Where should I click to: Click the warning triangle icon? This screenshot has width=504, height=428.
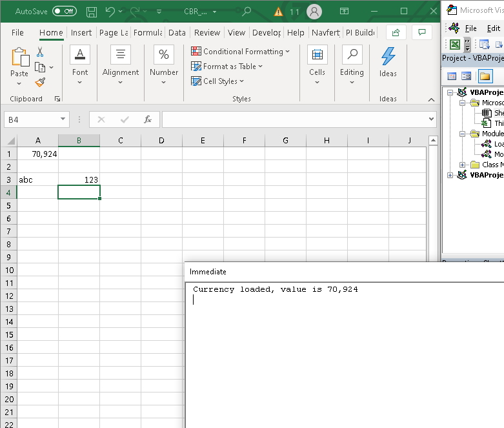coord(278,12)
